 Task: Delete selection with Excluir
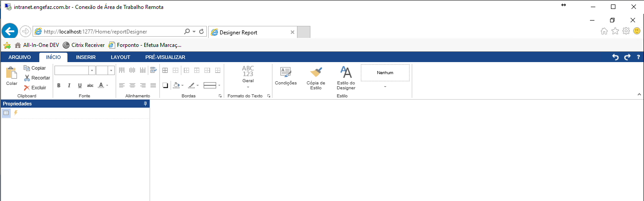click(x=35, y=88)
